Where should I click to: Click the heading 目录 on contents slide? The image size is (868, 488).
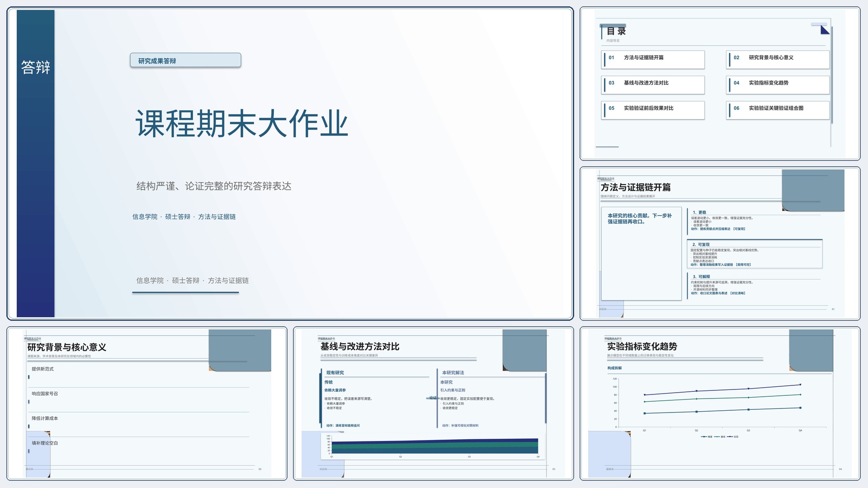pyautogui.click(x=616, y=31)
